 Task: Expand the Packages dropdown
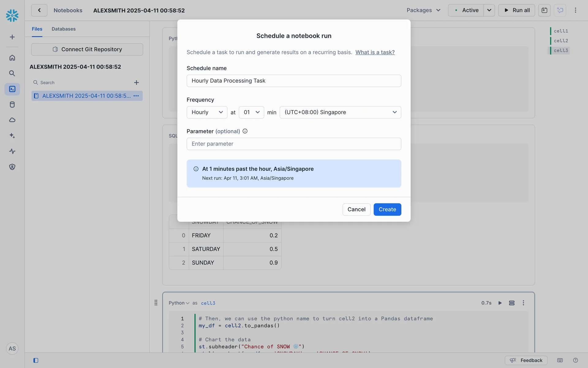(x=424, y=10)
